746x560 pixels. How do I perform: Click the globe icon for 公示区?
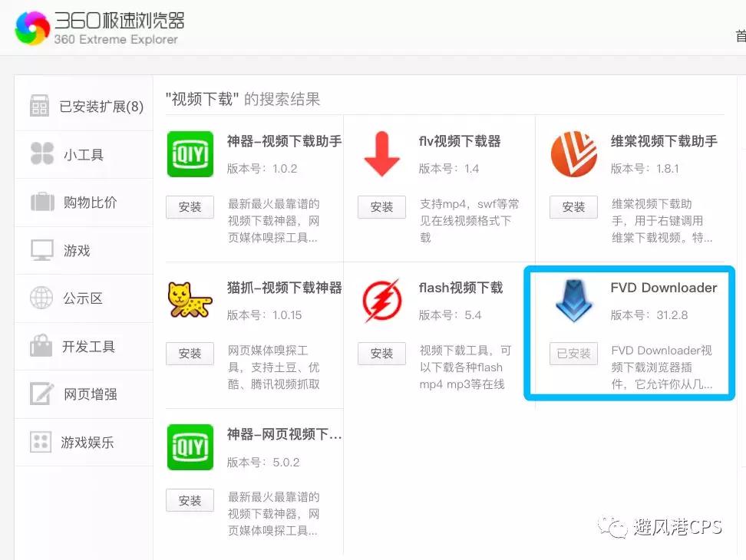tap(41, 298)
